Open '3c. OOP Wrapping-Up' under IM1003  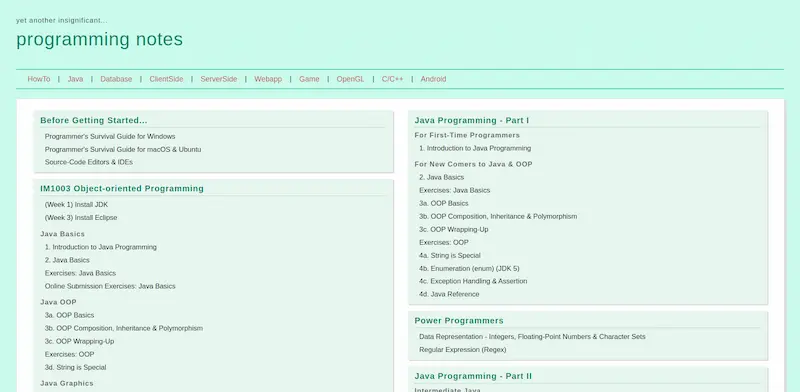(79, 341)
